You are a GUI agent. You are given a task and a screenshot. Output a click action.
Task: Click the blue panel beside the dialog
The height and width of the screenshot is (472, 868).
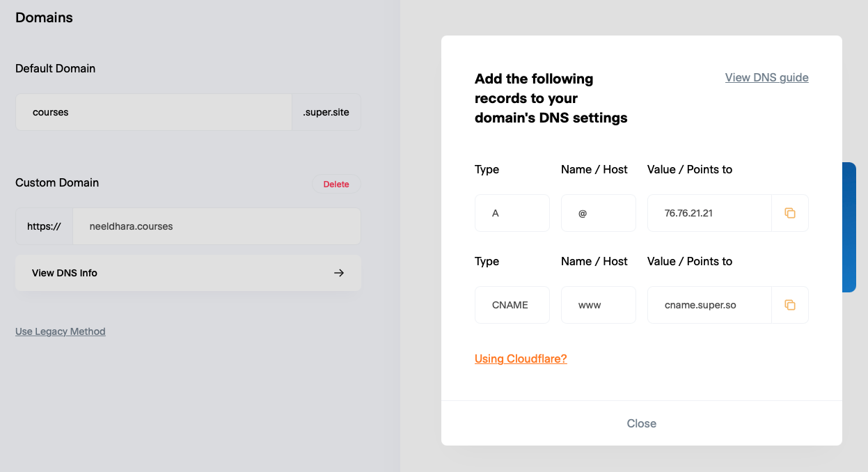pyautogui.click(x=849, y=227)
